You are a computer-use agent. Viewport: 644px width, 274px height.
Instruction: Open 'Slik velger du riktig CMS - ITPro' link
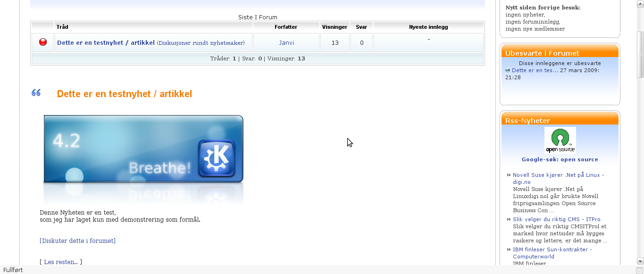557,219
